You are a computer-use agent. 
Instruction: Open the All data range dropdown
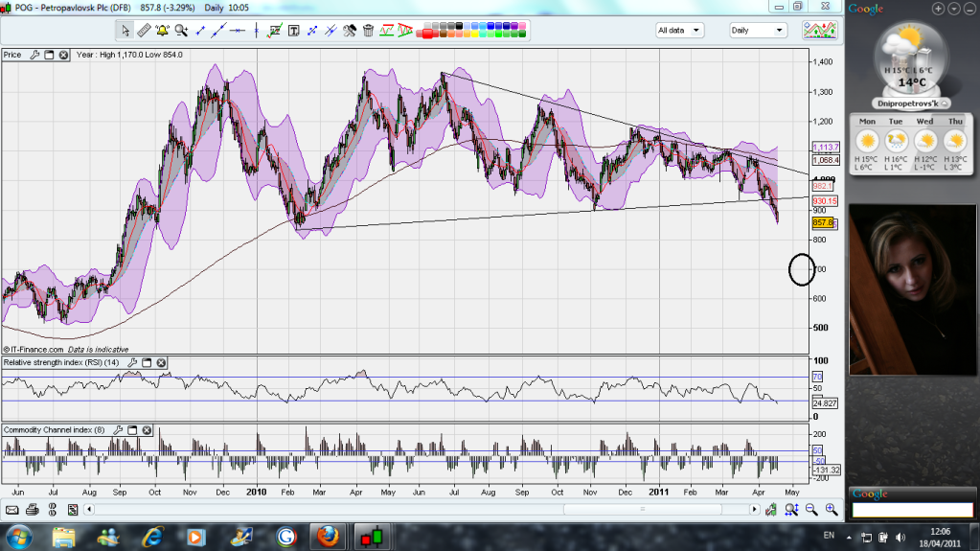pos(679,30)
